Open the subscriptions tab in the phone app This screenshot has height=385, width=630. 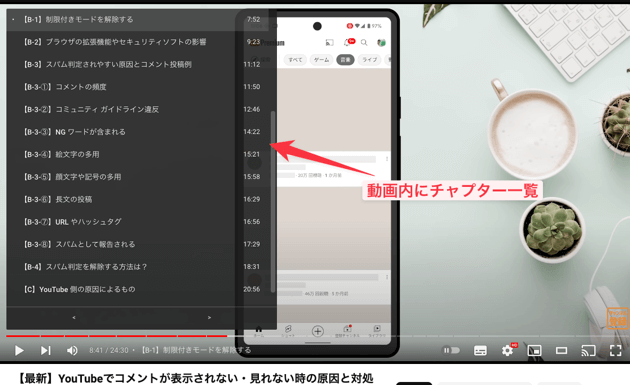pos(347,331)
